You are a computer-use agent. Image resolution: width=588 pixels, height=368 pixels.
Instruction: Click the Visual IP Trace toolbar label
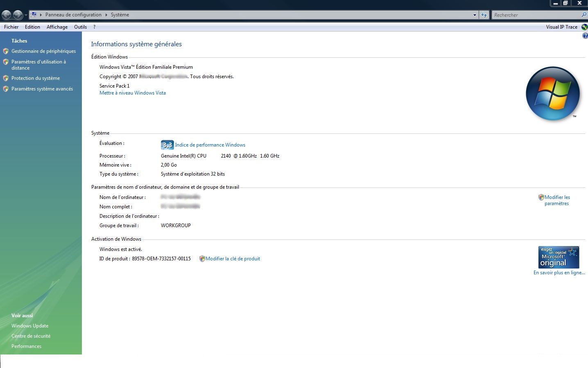pos(561,27)
